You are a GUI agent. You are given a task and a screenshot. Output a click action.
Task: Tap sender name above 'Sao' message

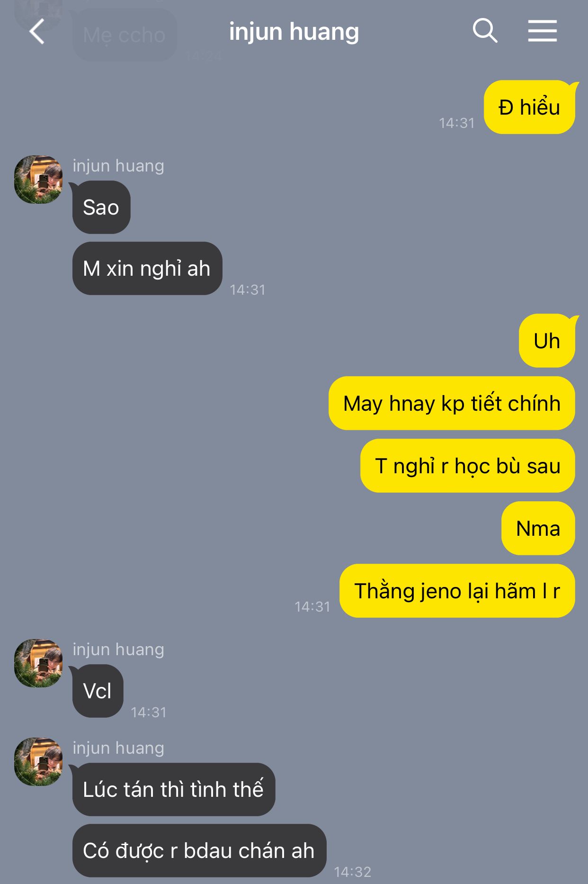(118, 166)
